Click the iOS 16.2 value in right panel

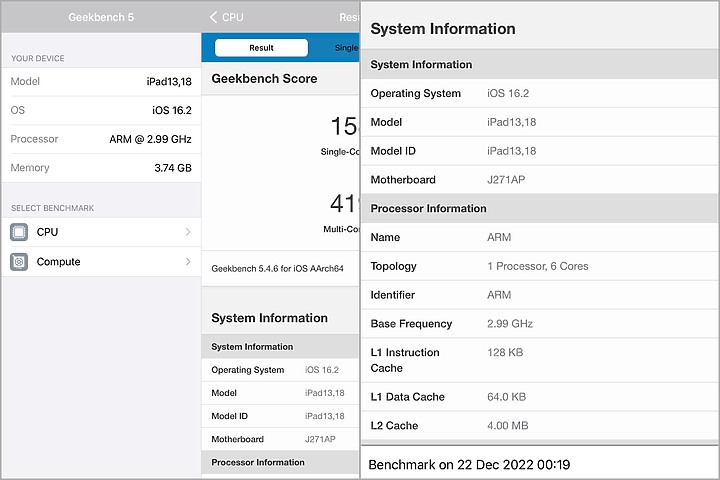click(x=508, y=93)
